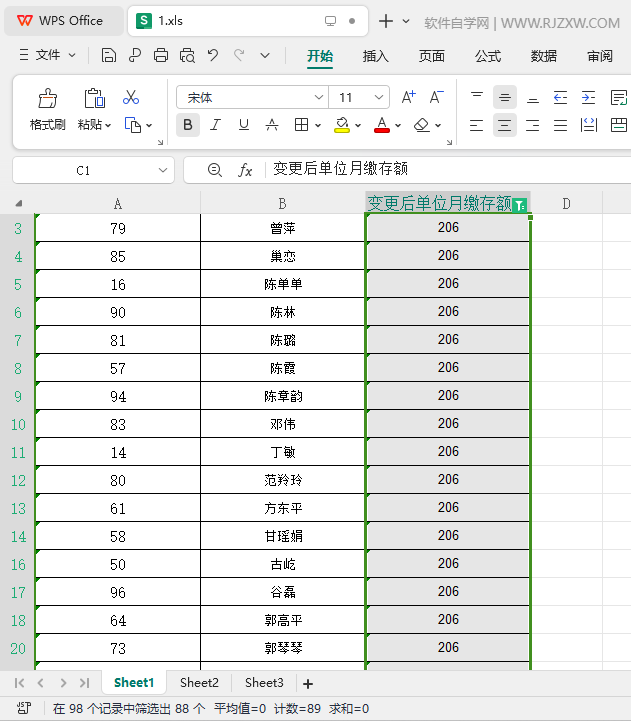Click the select-all corner triangle
631x721 pixels.
19,204
